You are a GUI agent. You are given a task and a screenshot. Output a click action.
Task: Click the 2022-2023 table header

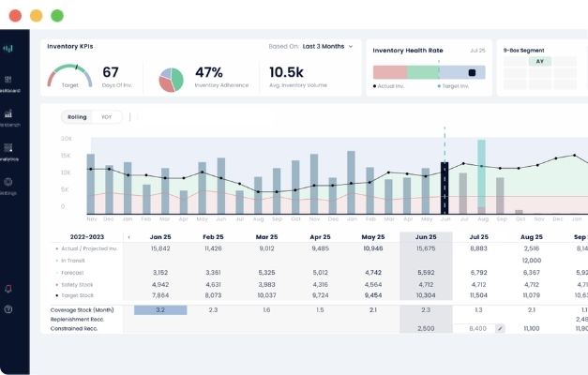[87, 237]
